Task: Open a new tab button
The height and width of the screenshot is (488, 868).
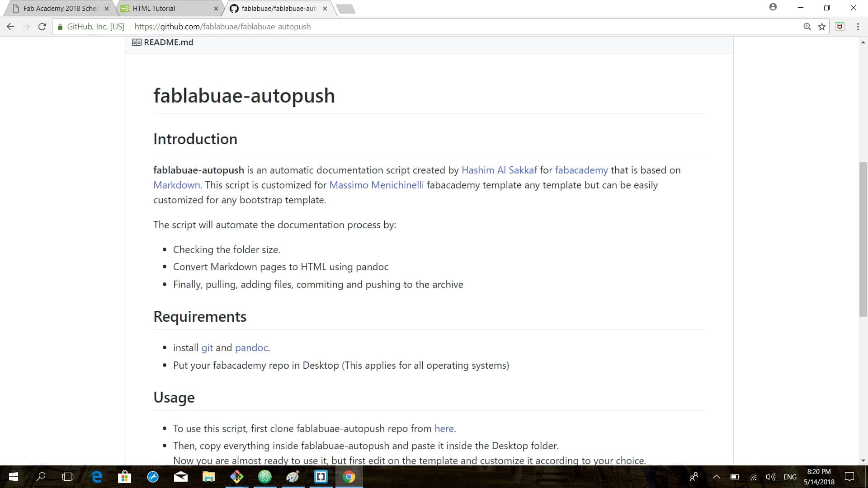Action: coord(346,9)
